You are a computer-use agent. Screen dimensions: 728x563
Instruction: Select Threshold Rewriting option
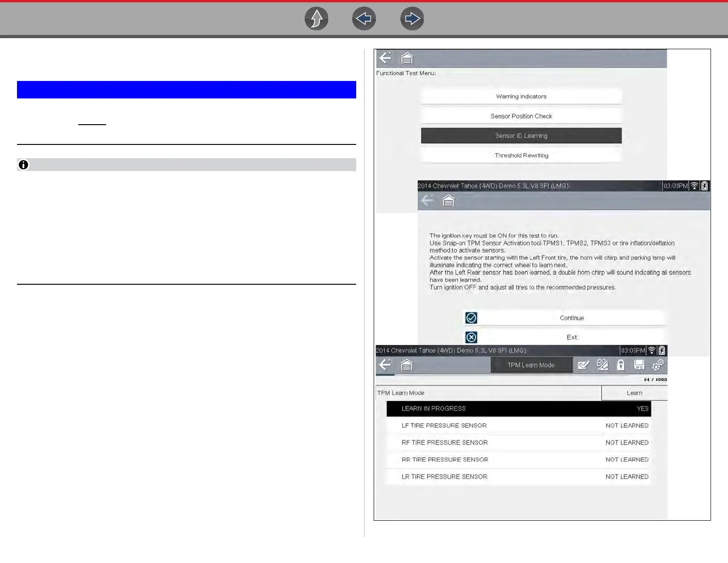(521, 155)
